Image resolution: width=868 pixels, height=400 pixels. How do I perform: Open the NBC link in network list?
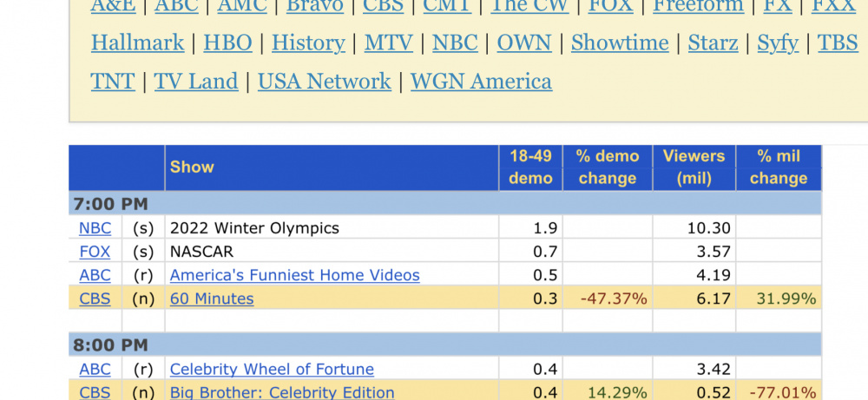(x=455, y=43)
